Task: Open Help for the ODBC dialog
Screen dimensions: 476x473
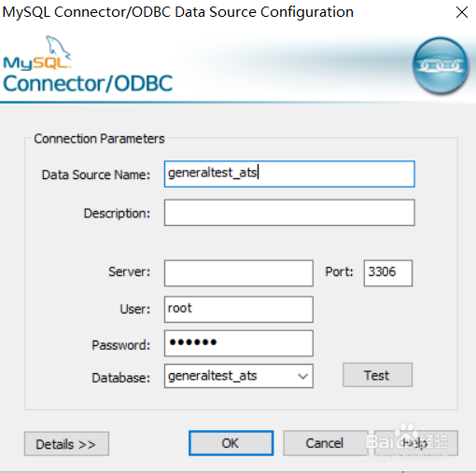Action: pos(416,443)
